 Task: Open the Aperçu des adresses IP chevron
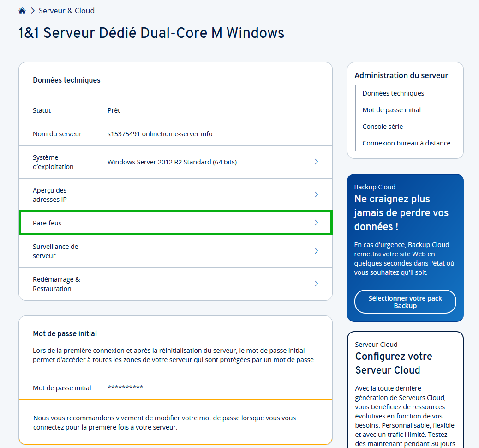point(317,194)
